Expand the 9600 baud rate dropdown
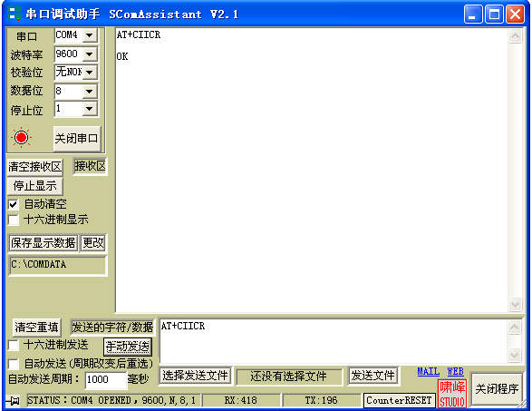The width and height of the screenshot is (532, 411). pyautogui.click(x=90, y=54)
